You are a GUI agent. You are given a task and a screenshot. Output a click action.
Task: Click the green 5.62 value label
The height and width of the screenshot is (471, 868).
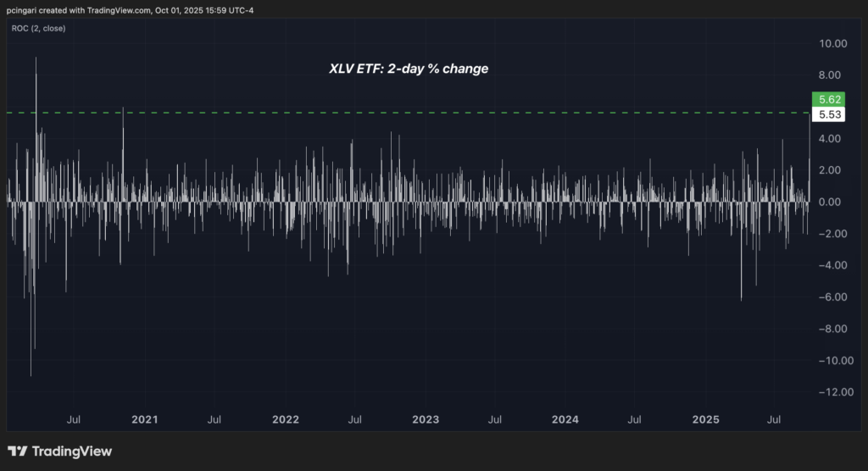827,98
